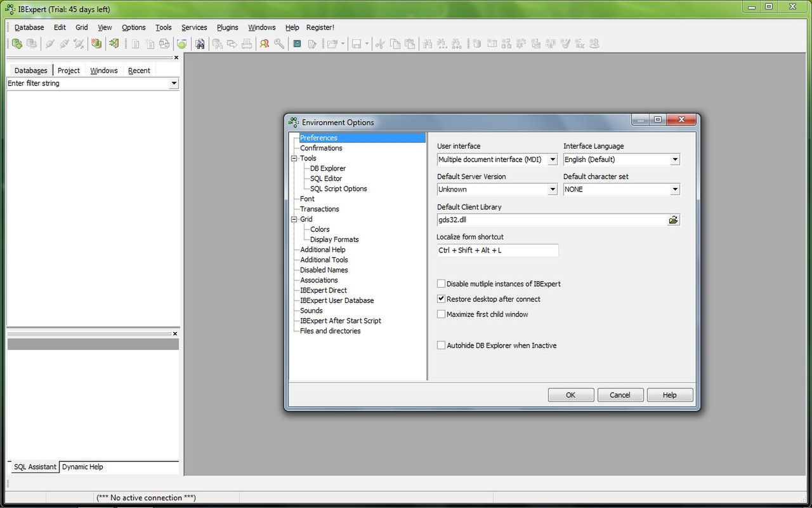The width and height of the screenshot is (812, 508).
Task: Click the Find binoculars icon
Action: pyautogui.click(x=428, y=44)
